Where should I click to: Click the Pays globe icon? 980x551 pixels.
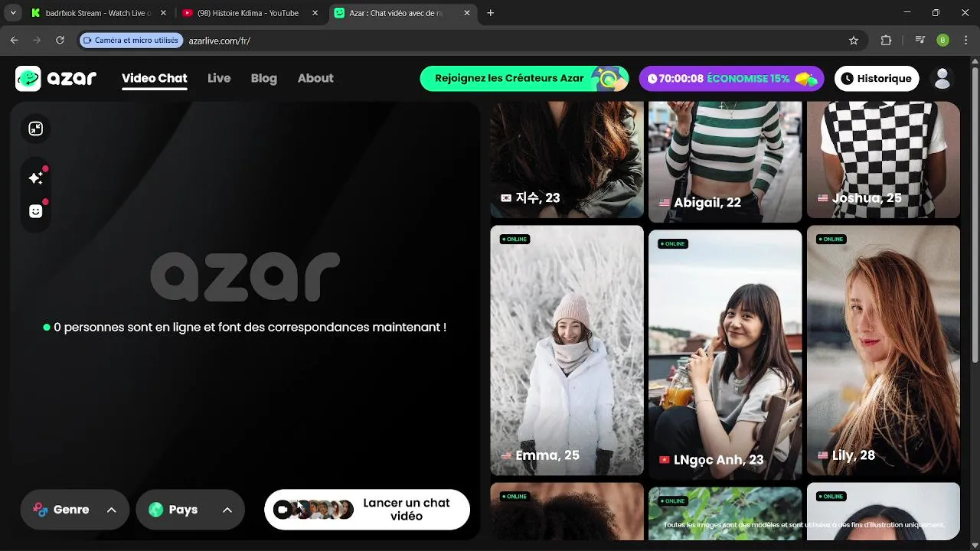coord(156,510)
